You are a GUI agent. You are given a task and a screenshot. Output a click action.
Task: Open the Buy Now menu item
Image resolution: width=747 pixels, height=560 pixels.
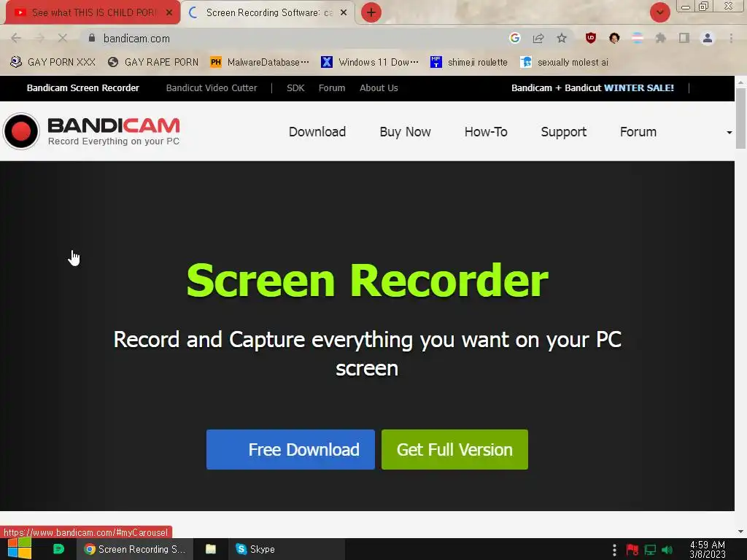pos(405,132)
